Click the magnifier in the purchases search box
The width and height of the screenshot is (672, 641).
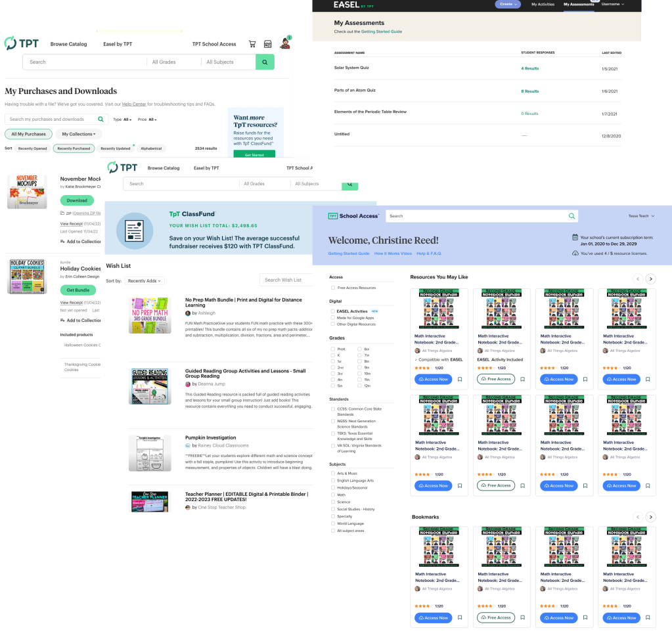coord(101,120)
